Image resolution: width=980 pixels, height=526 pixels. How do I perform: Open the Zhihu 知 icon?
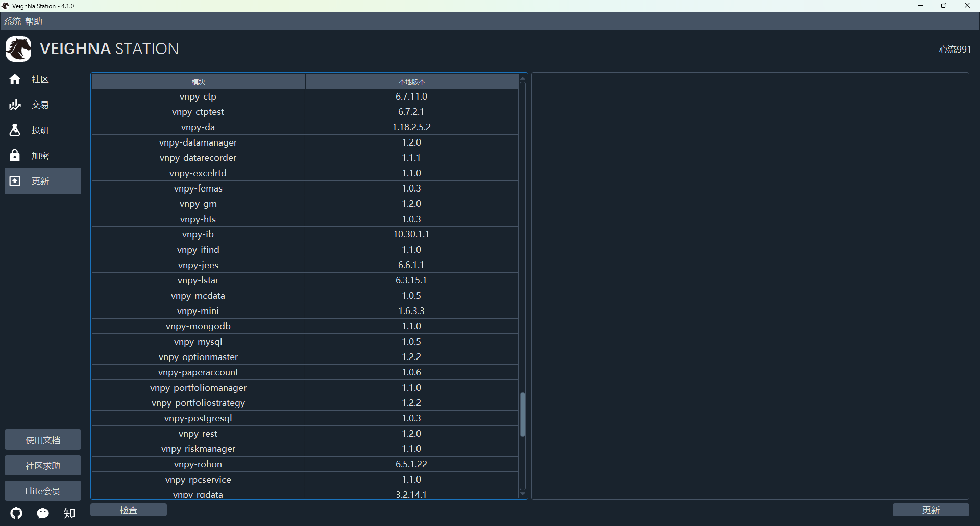(x=69, y=513)
